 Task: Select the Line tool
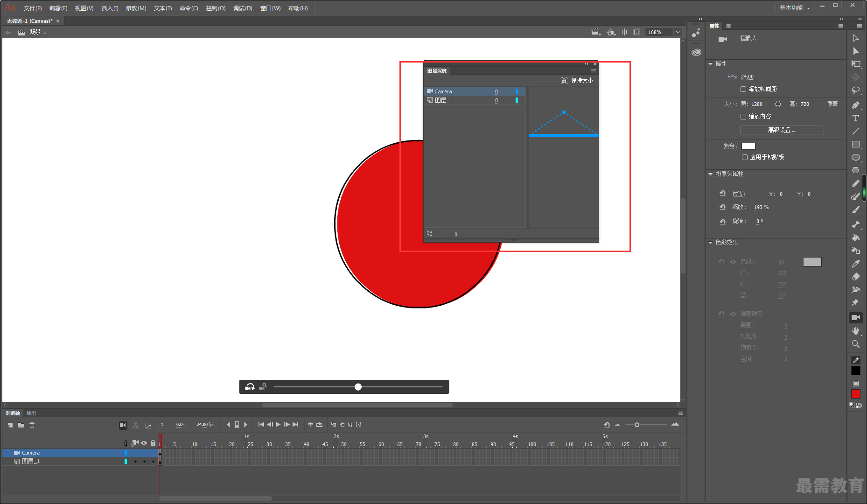point(855,131)
